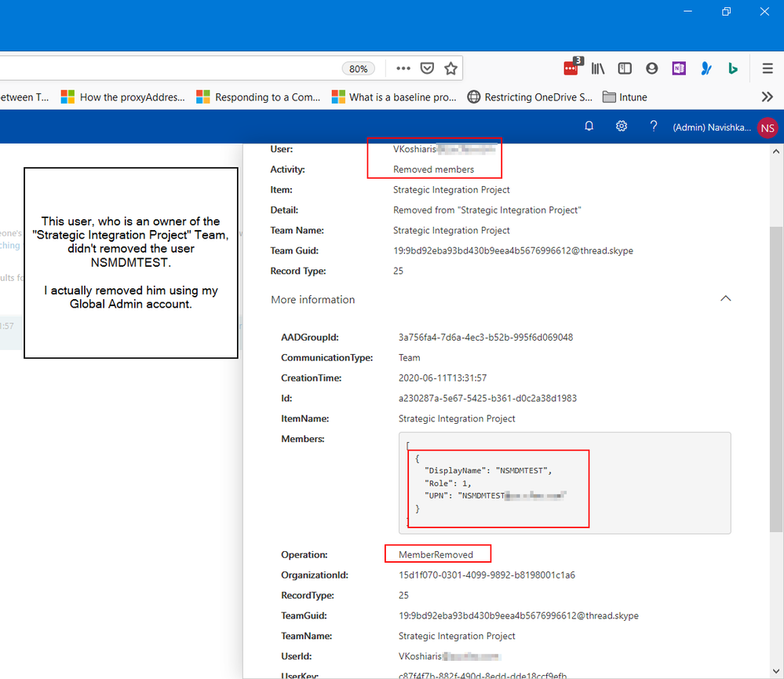Click the scrollbar down arrow
The height and width of the screenshot is (679, 784).
tap(776, 671)
